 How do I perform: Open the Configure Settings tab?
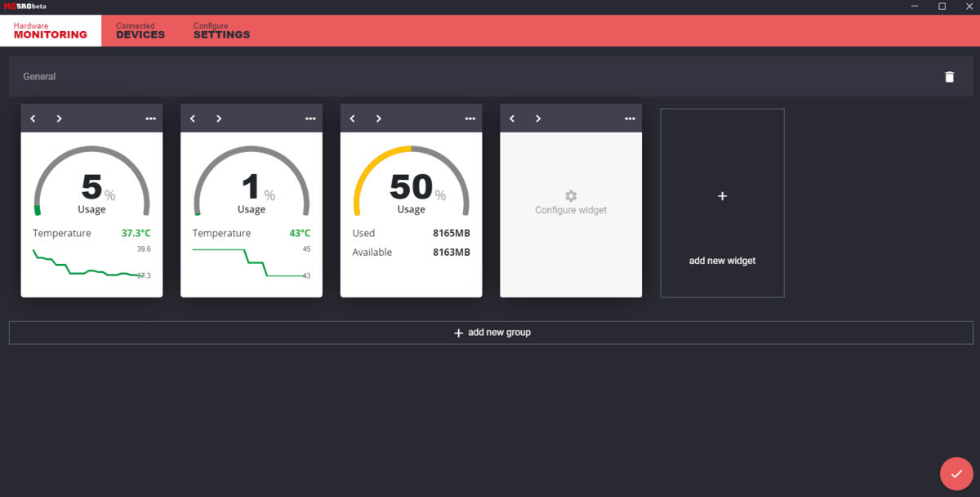221,30
